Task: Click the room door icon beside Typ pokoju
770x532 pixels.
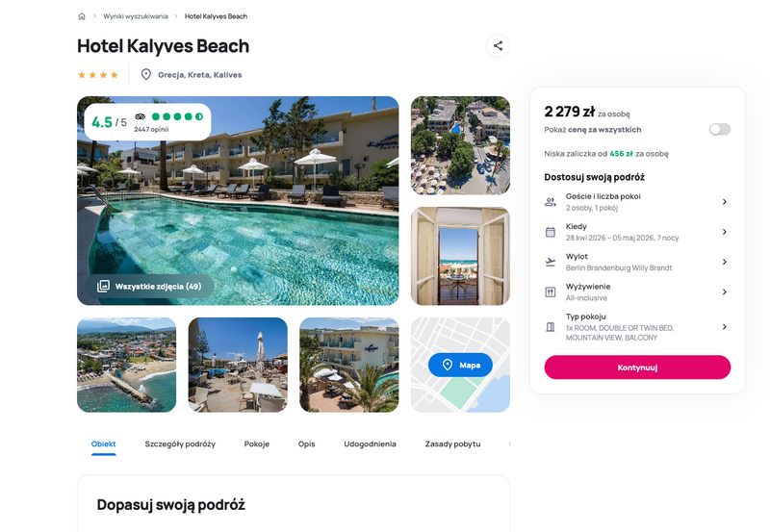Action: pyautogui.click(x=551, y=327)
